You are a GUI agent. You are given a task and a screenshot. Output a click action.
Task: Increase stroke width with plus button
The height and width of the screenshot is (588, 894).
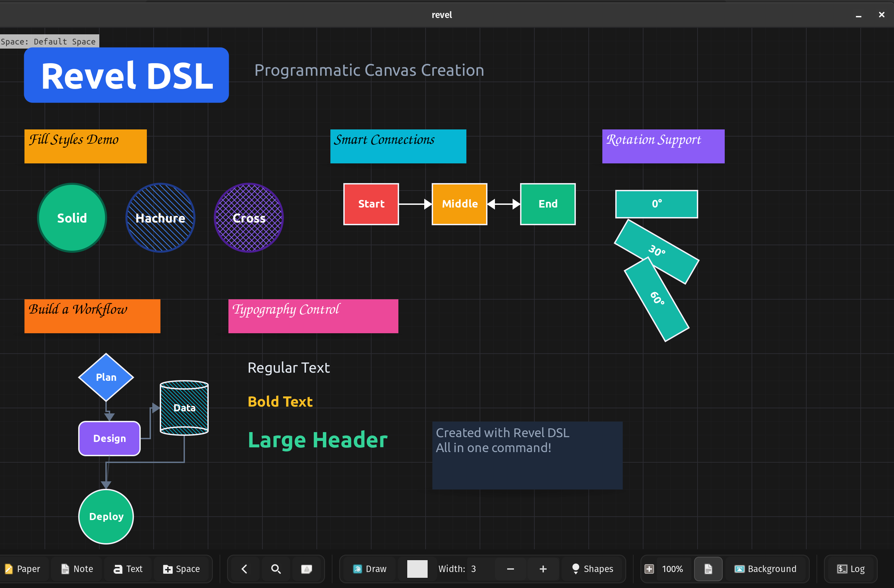pyautogui.click(x=543, y=569)
